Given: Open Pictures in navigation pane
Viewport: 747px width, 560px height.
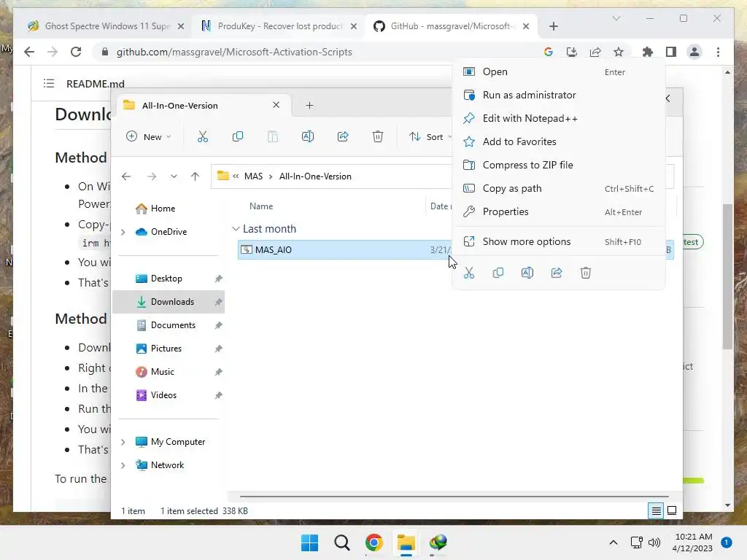Looking at the screenshot, I should tap(169, 349).
